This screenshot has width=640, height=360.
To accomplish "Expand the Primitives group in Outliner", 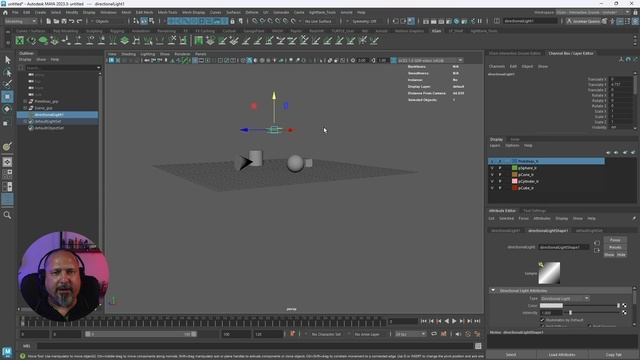I will point(25,101).
